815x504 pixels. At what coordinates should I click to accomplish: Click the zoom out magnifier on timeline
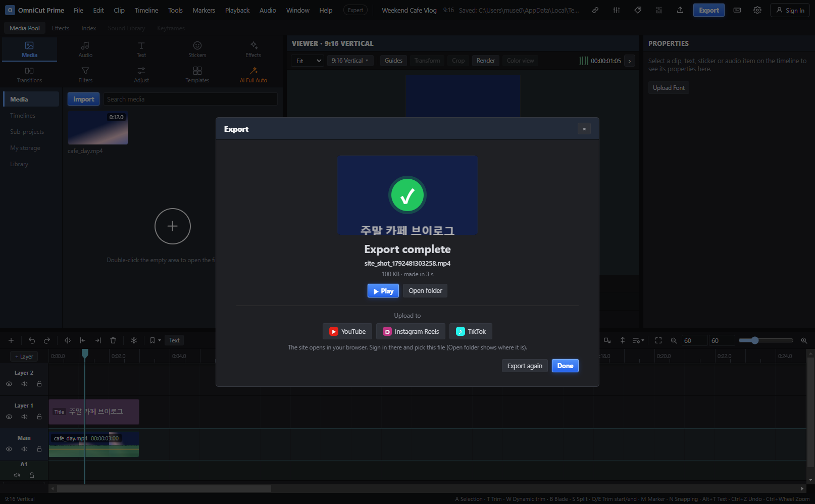pos(674,340)
